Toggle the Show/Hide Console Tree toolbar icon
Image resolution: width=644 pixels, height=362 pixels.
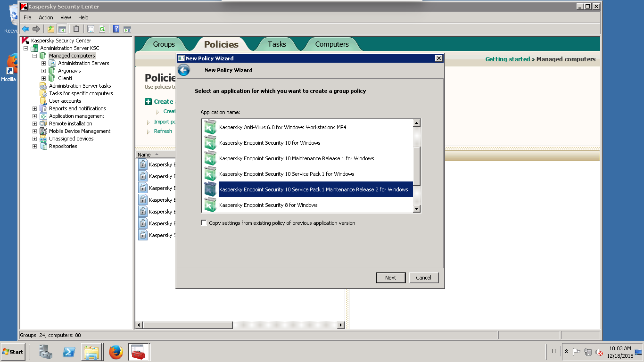pyautogui.click(x=62, y=29)
